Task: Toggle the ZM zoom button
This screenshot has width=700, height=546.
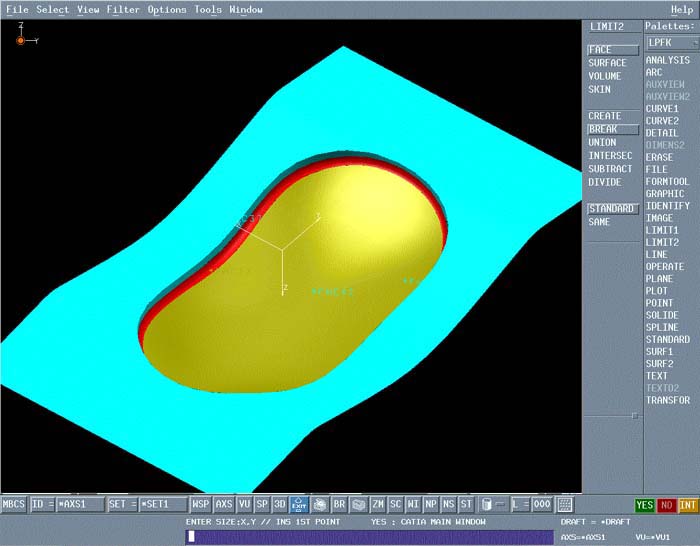Action: coord(378,505)
